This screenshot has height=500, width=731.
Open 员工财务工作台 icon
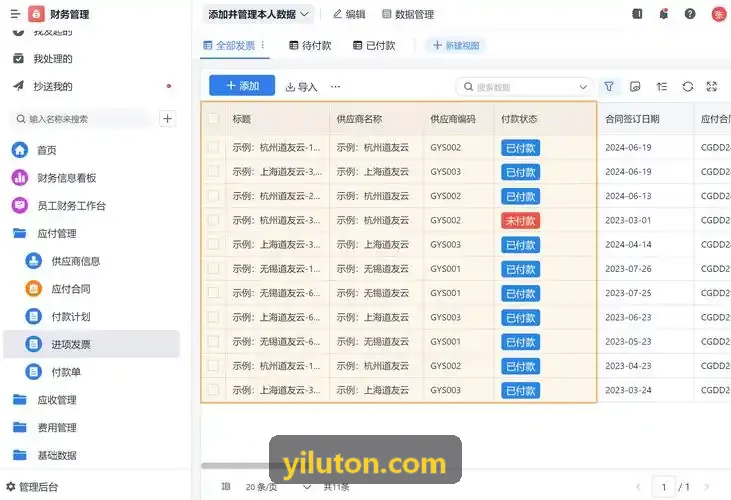click(20, 205)
